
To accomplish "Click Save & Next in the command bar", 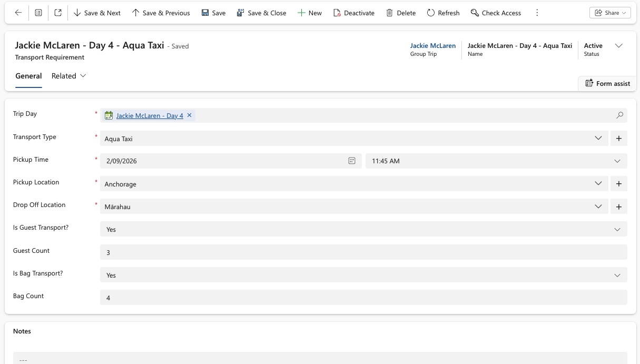I will (97, 13).
